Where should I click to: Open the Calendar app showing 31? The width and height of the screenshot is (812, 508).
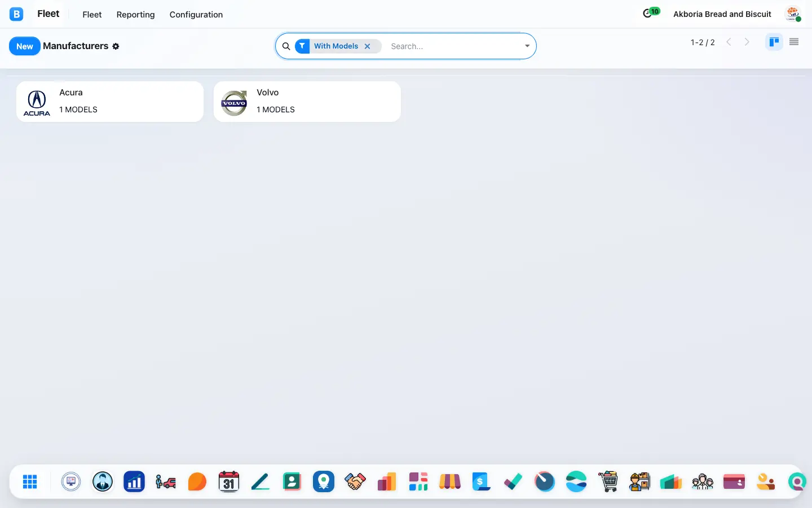pos(229,481)
